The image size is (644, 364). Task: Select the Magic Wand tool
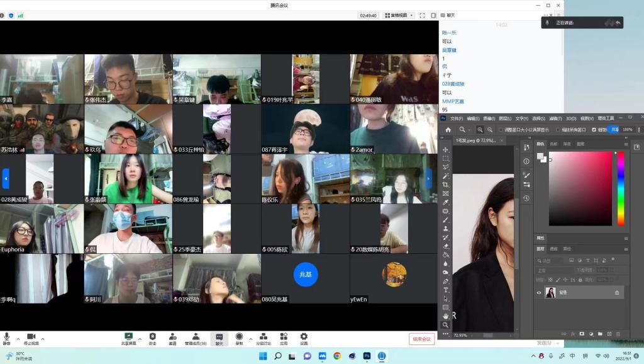446,176
